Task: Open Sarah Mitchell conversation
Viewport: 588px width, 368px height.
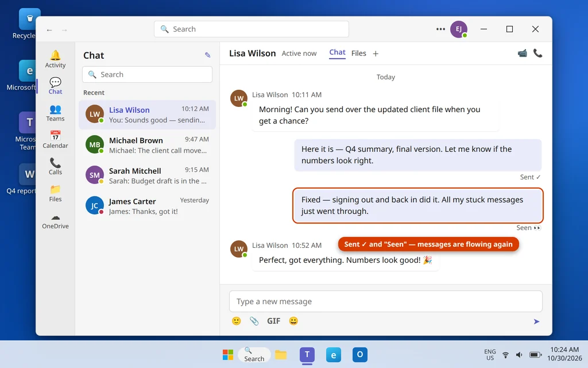Action: [148, 175]
